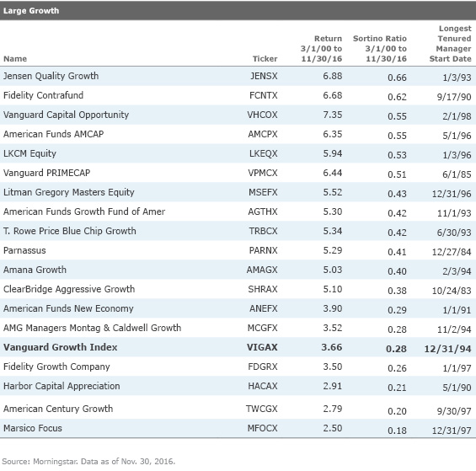Select American Funds AMCAP name
Image resolution: width=476 pixels, height=471 pixels.
tap(53, 134)
